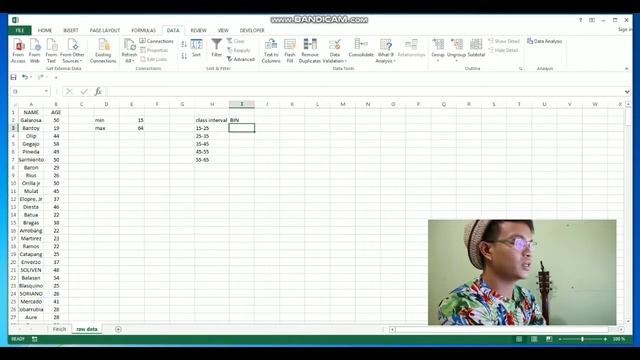Select cell with class interval 15-25
Viewport: 640px width, 360px height.
tap(212, 128)
